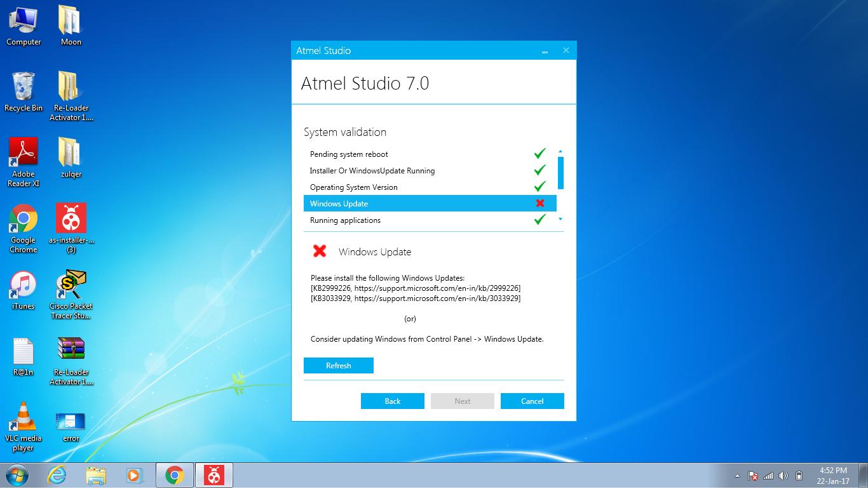
Task: Select the highlighted Windows Update row
Action: click(430, 203)
